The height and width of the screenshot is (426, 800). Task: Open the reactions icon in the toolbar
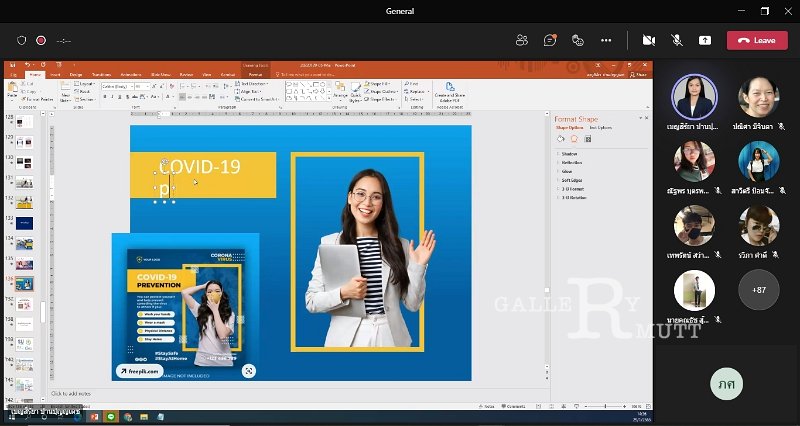pos(578,40)
